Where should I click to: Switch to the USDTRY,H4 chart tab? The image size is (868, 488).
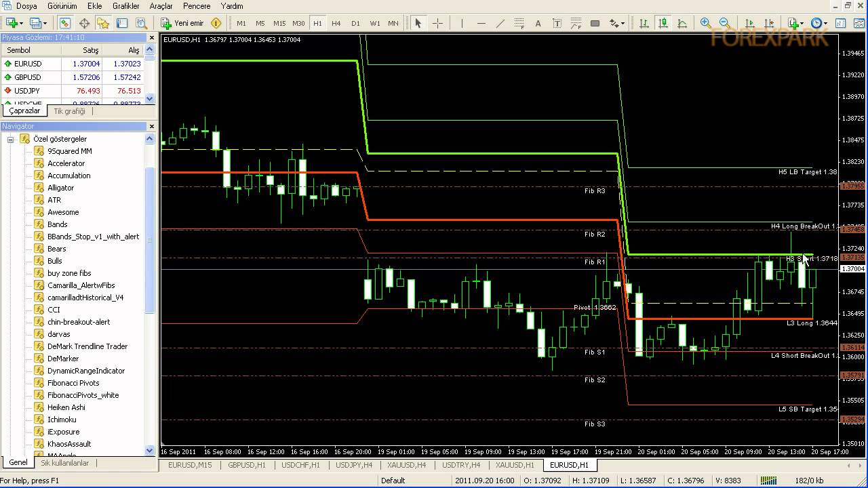[461, 465]
